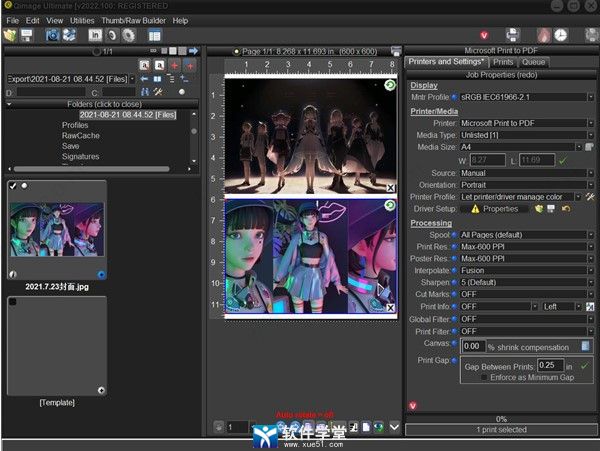
Task: Open the Orientation Portrait dropdown
Action: click(591, 185)
